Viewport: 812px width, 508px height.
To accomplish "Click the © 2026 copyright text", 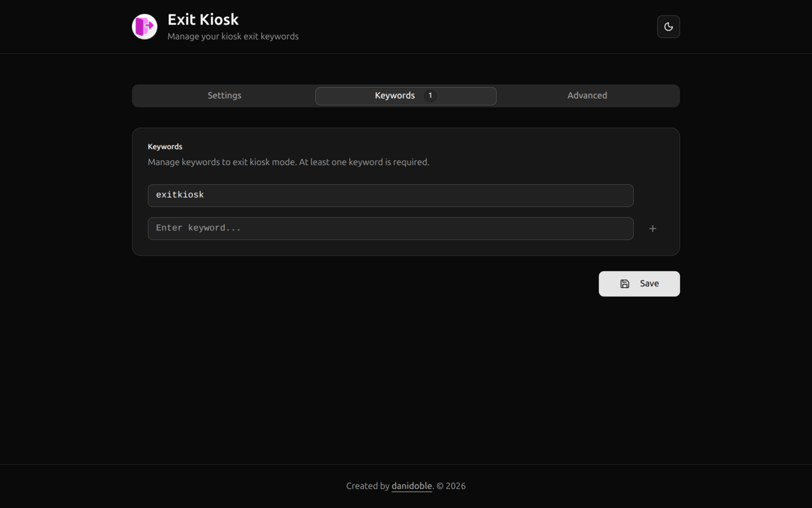I will click(451, 486).
